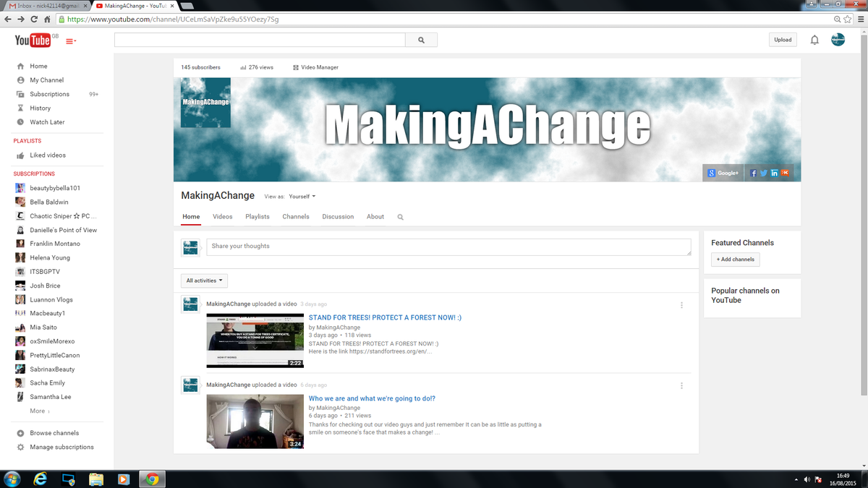Click the channel search magnifier next to About
This screenshot has width=868, height=488.
tap(400, 217)
